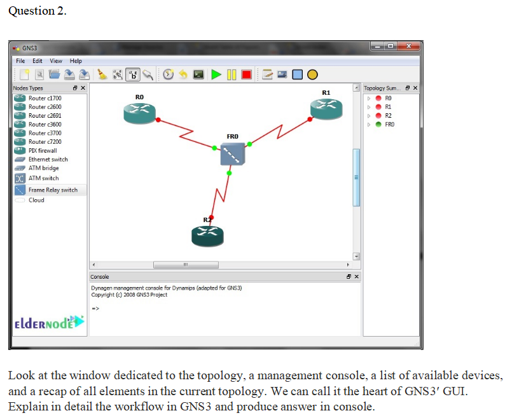512x420 pixels.
Task: Click canvas scroll left arrow
Action: [93, 265]
